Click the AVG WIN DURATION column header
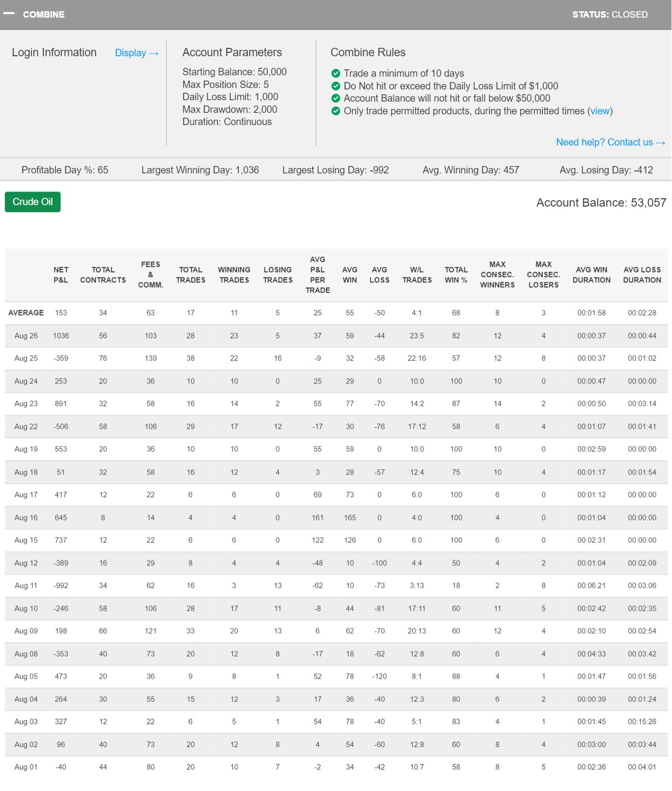This screenshot has height=791, width=672. 591,275
